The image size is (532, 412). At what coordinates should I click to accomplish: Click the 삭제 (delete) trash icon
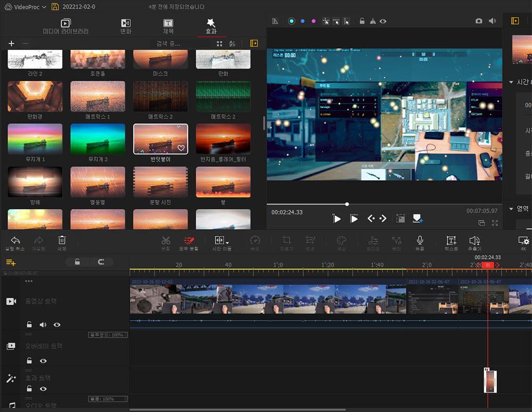62,240
